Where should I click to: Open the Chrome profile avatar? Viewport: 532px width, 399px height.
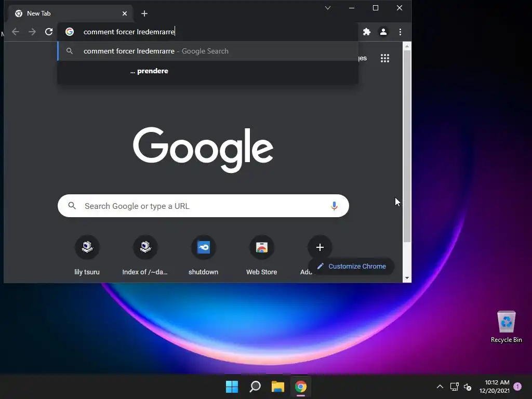click(x=383, y=32)
